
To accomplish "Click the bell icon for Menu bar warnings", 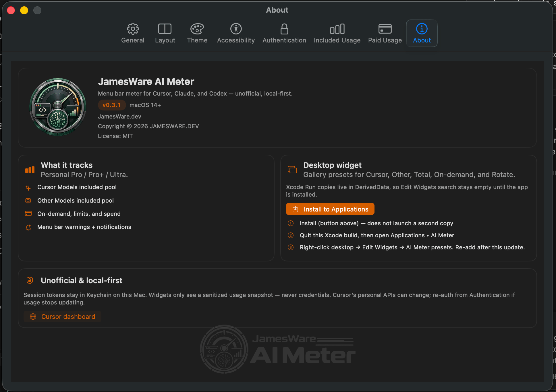I will pyautogui.click(x=28, y=227).
